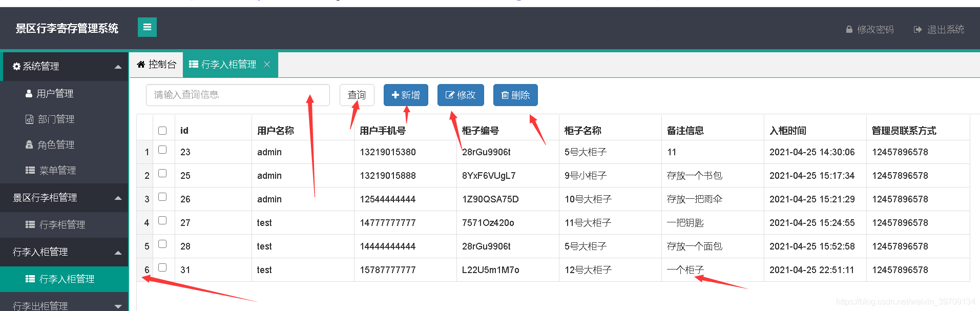Click list icon of active 行李入柜管理 item
980x311 pixels.
[30, 279]
